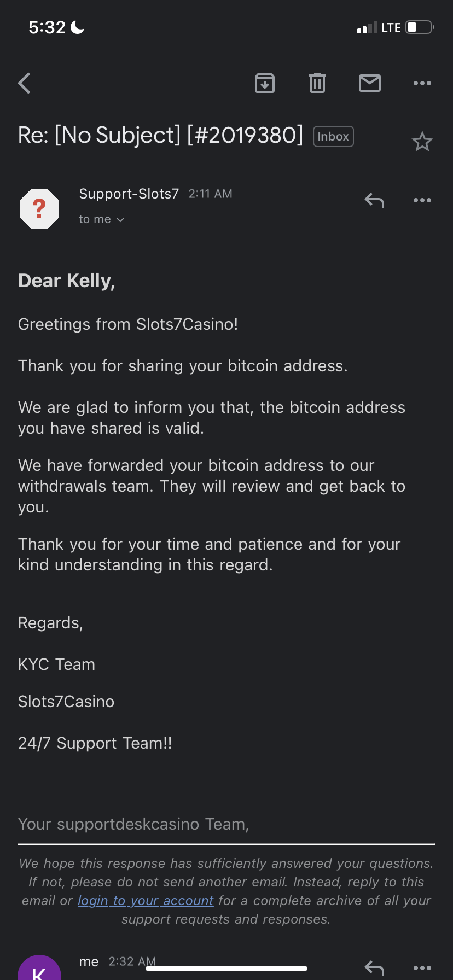
Task: Tap the Support-Slots7 sender avatar
Action: coord(39,208)
